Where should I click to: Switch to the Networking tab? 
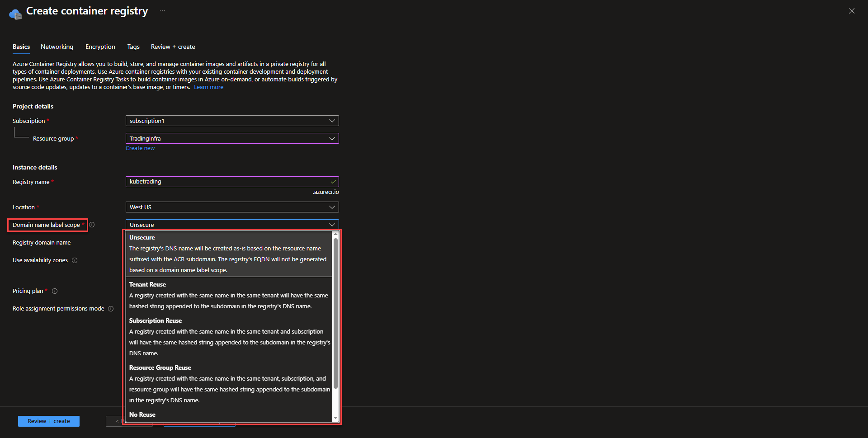(57, 47)
